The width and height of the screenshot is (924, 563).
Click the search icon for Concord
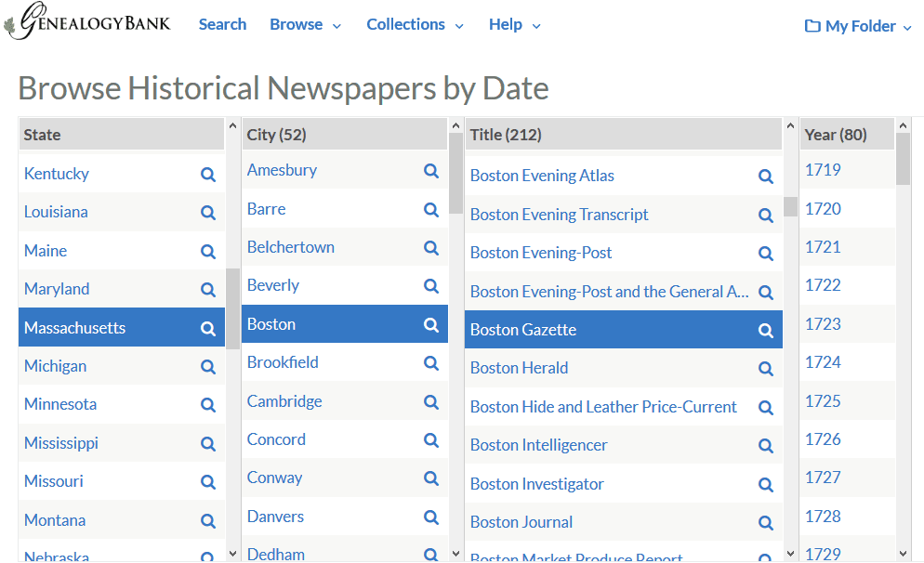pos(430,440)
